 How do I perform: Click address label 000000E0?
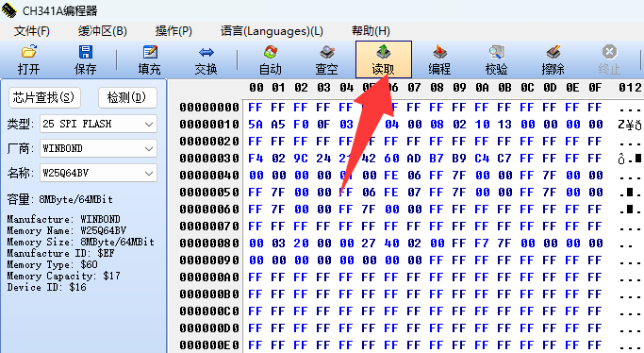click(x=209, y=345)
